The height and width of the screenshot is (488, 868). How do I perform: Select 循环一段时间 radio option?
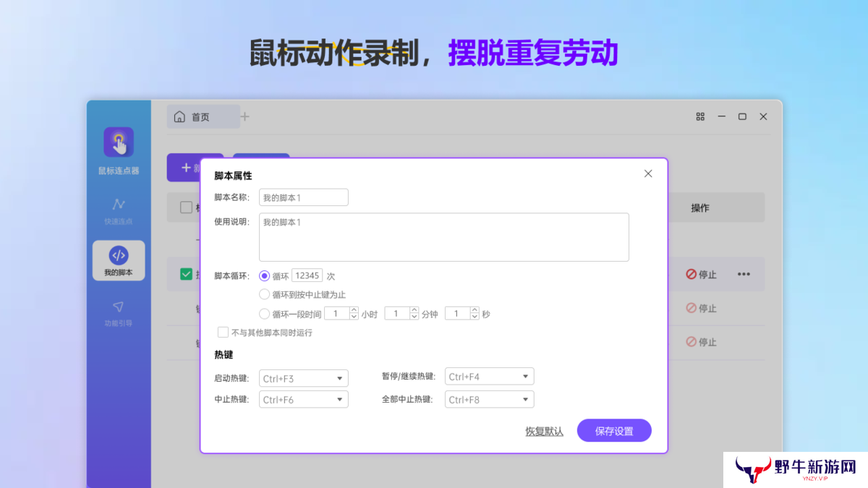(x=265, y=314)
